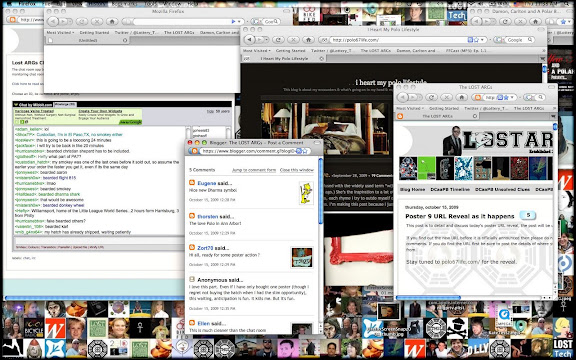Viewport: 576px width, 360px height.
Task: Click Close this window link in comments
Action: 297,170
